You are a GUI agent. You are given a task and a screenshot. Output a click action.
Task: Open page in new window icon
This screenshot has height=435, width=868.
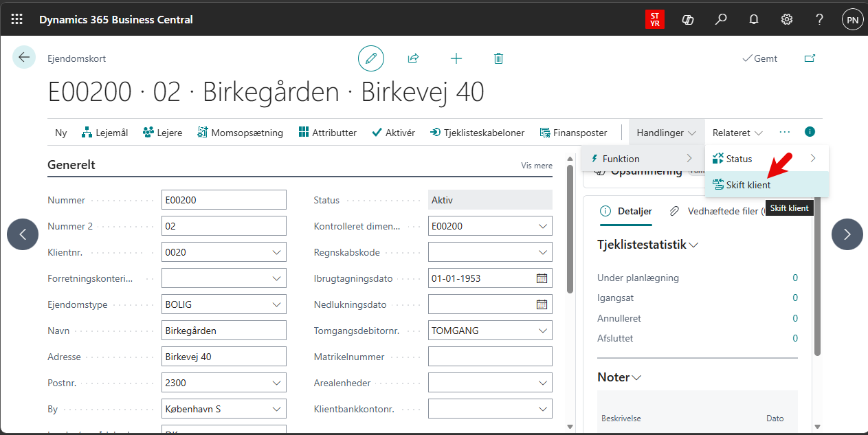810,58
